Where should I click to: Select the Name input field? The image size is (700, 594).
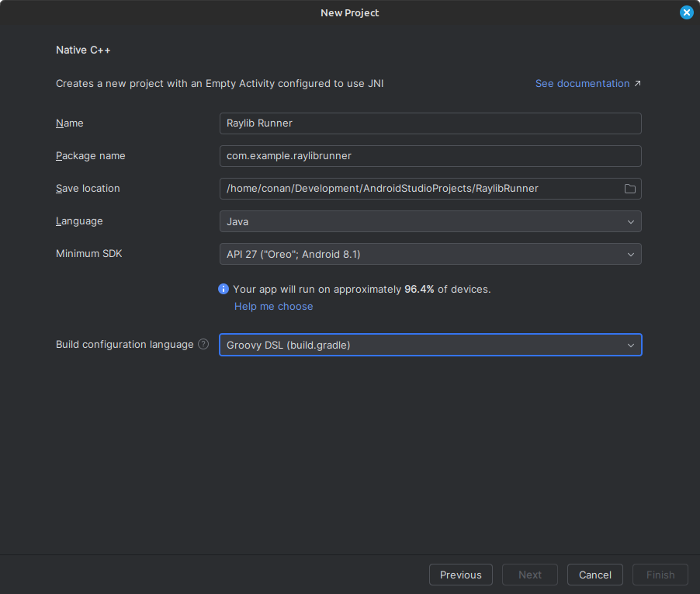(x=430, y=123)
